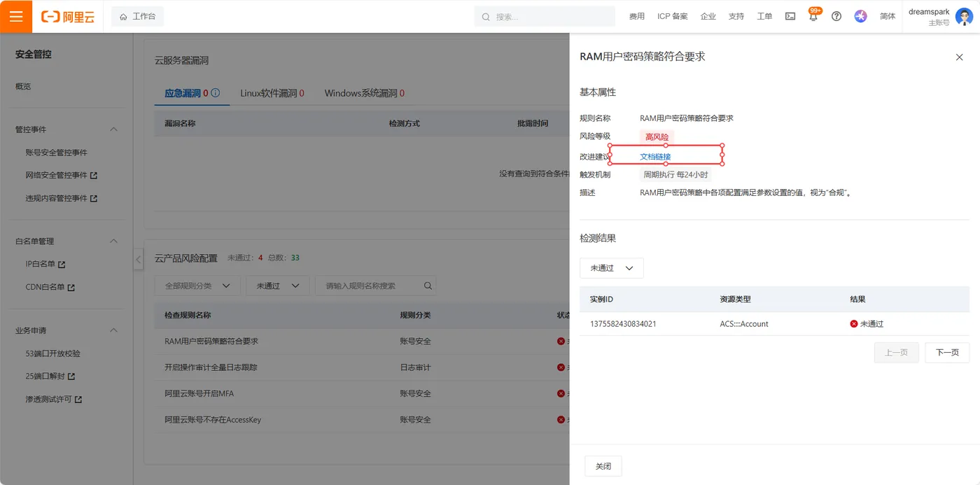980x485 pixels.
Task: Open the 文档链接 improvement link
Action: pos(656,157)
